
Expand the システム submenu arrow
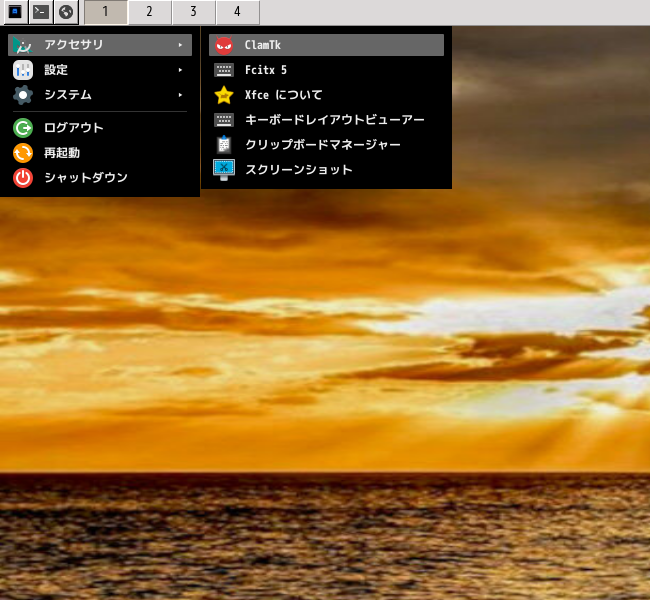pyautogui.click(x=180, y=95)
